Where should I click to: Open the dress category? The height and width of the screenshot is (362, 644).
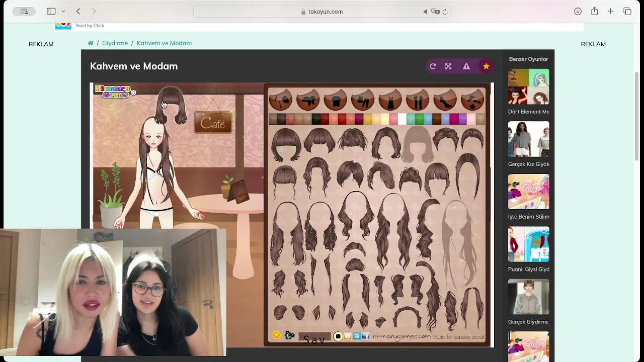(x=390, y=100)
